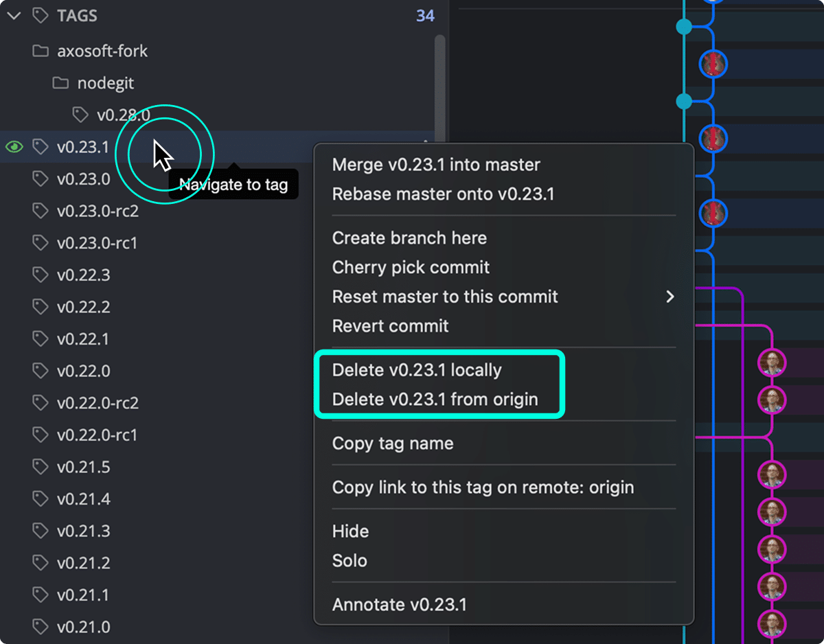Click Copy link to this tag on remote
The height and width of the screenshot is (644, 824).
tap(483, 487)
